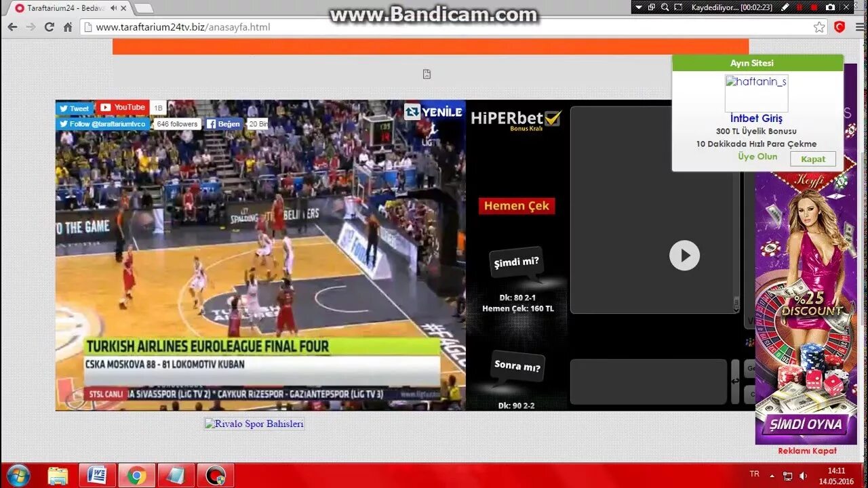Click the Tweet button

(x=74, y=108)
